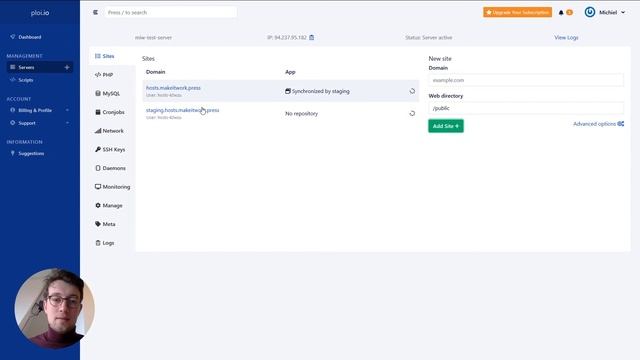Focus the 'Press / to search' field
Image resolution: width=640 pixels, height=360 pixels.
[170, 12]
